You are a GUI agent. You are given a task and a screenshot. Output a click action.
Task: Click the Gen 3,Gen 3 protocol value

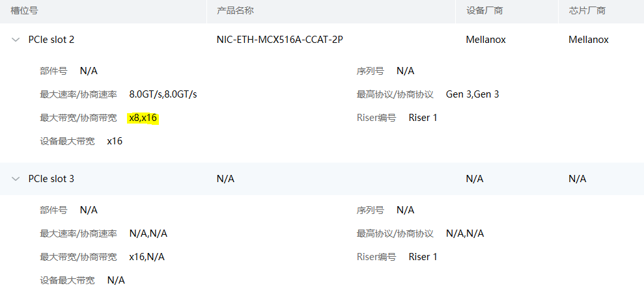click(x=472, y=94)
